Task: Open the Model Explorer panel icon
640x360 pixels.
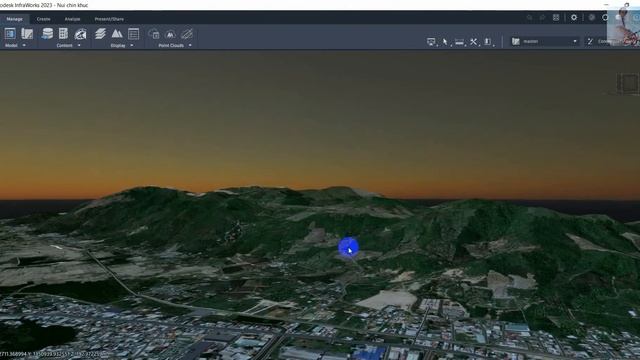Action: pyautogui.click(x=10, y=33)
